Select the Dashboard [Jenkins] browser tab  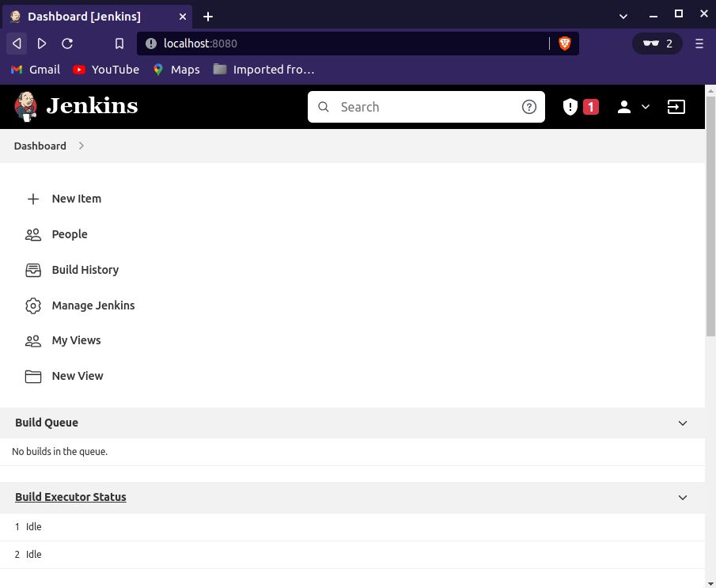95,17
